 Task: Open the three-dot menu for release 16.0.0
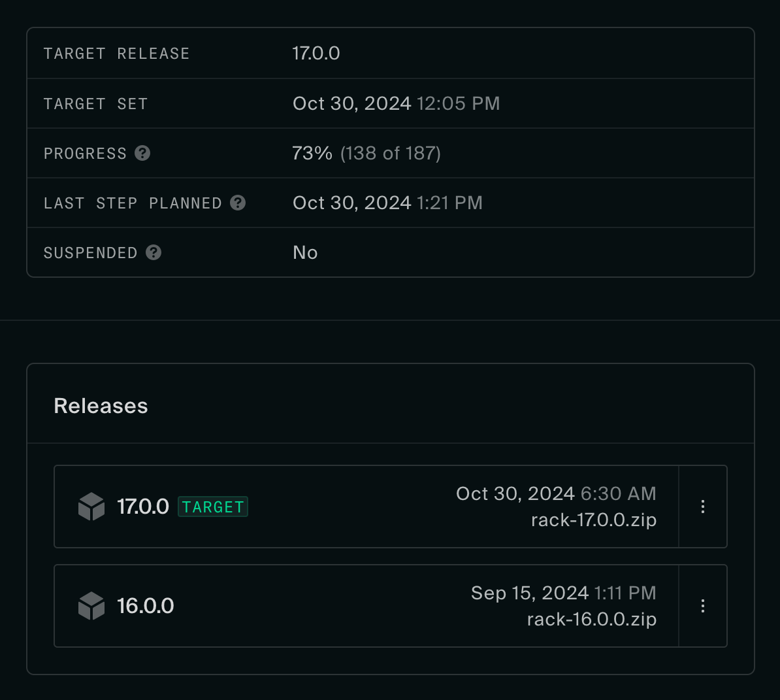[703, 606]
